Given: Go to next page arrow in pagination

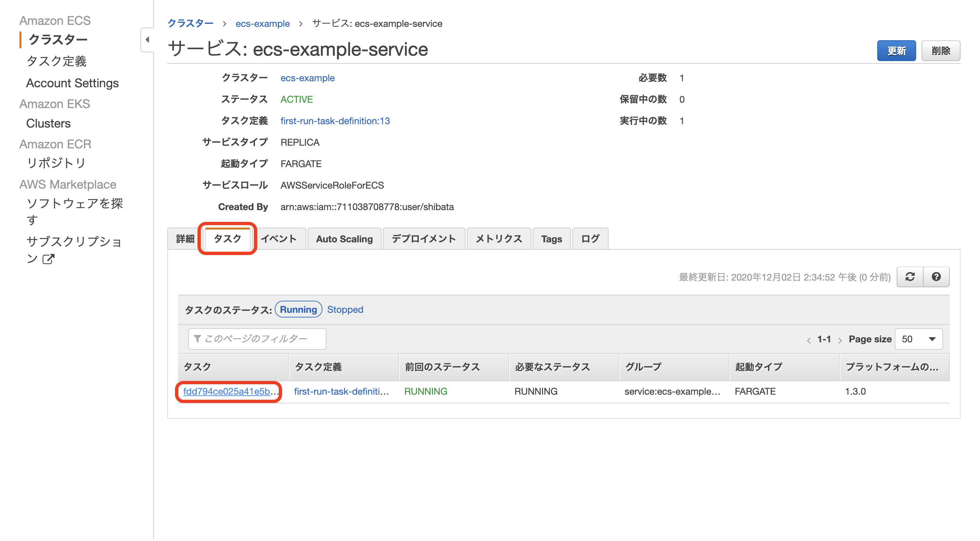Looking at the screenshot, I should pyautogui.click(x=840, y=340).
